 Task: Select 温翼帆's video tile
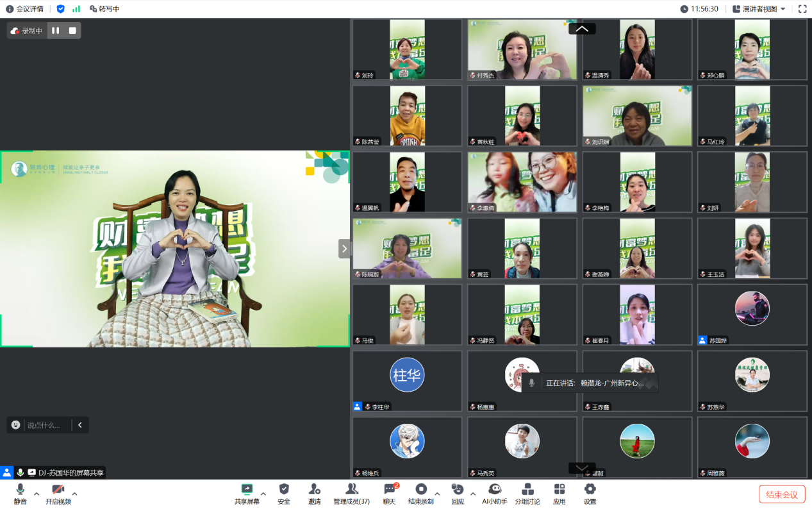[x=407, y=182]
